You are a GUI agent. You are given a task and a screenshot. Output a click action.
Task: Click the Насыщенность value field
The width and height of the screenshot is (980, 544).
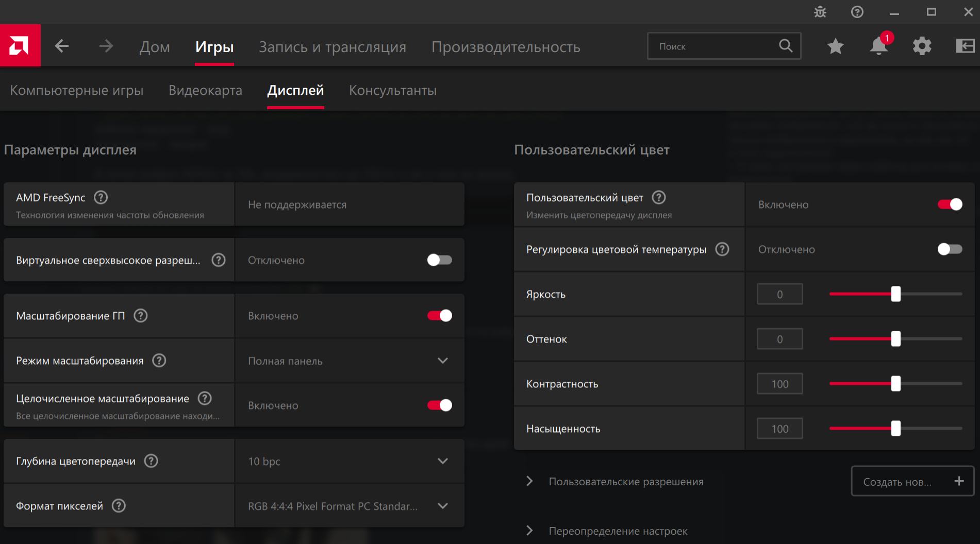tap(780, 429)
